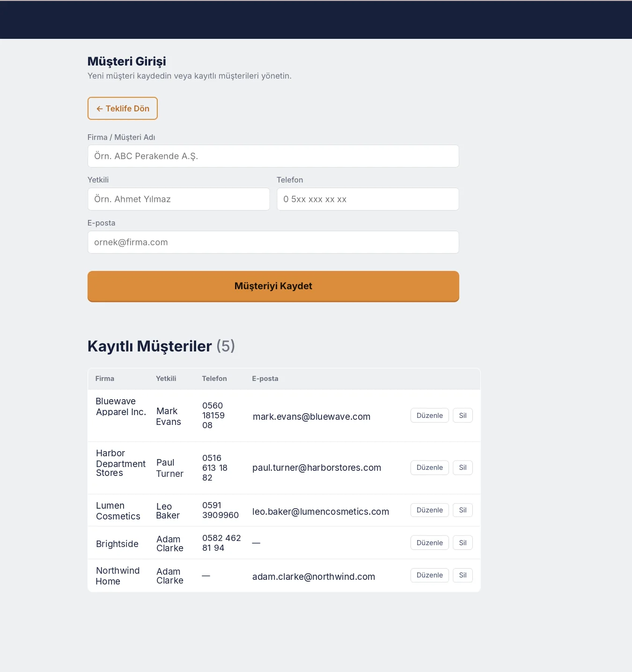The height and width of the screenshot is (672, 632).
Task: Delete the Bluewave Apparel Inc. customer
Action: coord(463,416)
